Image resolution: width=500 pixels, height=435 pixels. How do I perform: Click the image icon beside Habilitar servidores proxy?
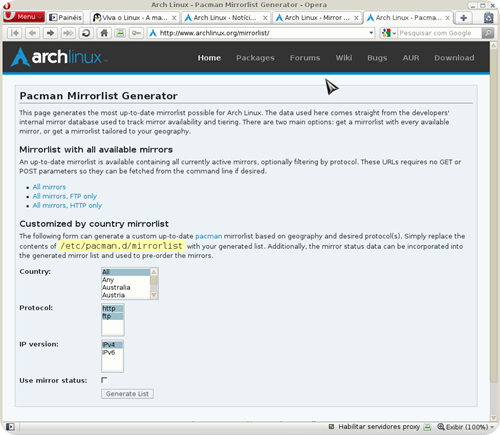click(428, 427)
